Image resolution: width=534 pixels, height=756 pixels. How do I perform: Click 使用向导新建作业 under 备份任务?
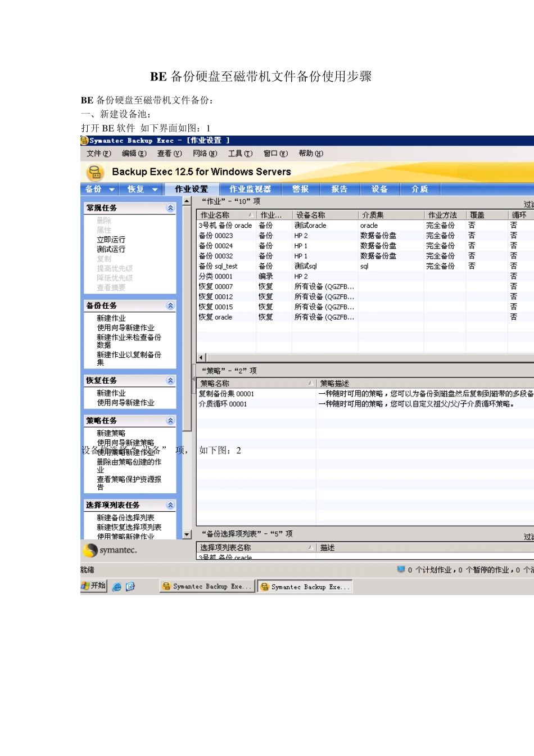pos(125,328)
